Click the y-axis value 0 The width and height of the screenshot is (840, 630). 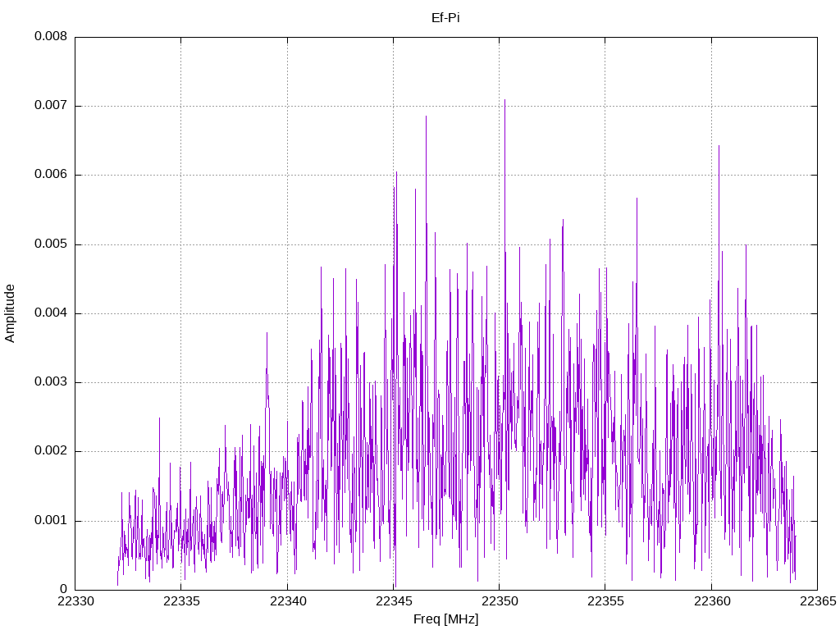[x=64, y=590]
